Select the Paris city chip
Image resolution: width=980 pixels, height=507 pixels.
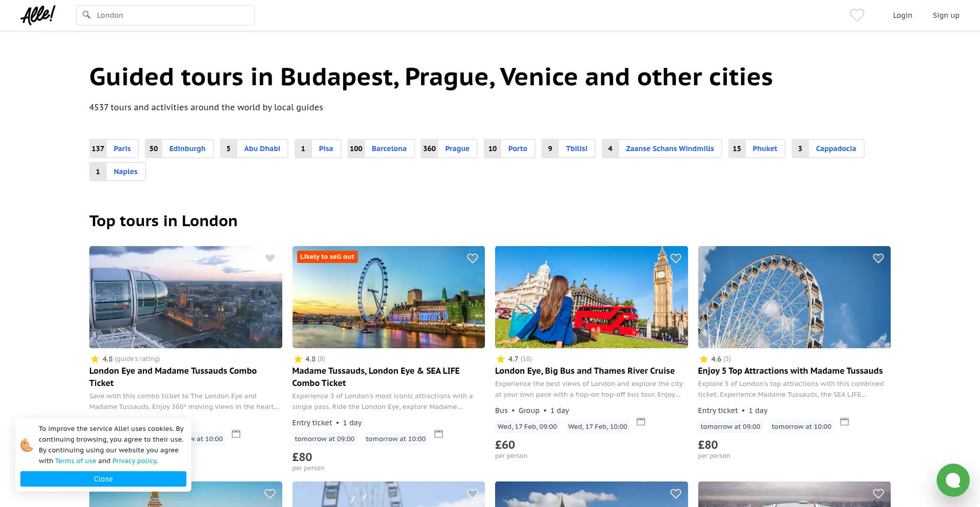tap(114, 149)
